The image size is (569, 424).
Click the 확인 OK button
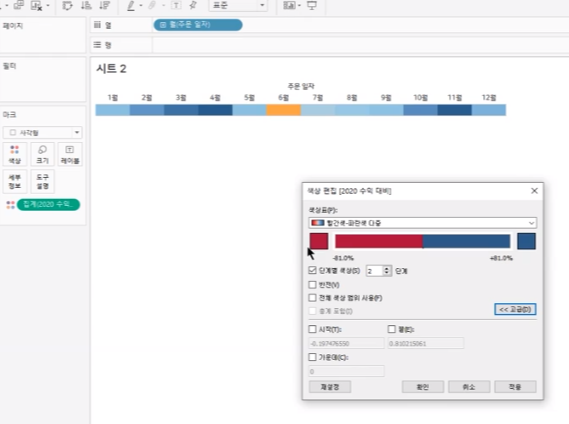pyautogui.click(x=423, y=387)
